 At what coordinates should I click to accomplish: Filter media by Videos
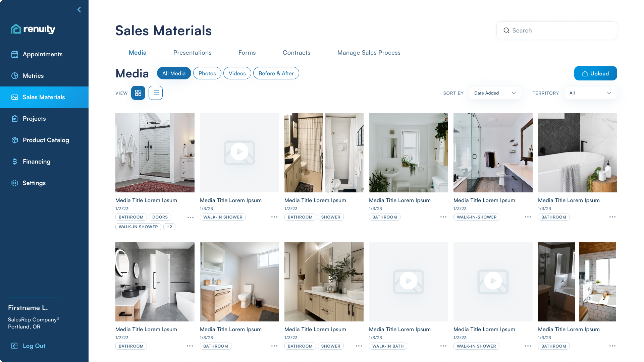tap(237, 73)
